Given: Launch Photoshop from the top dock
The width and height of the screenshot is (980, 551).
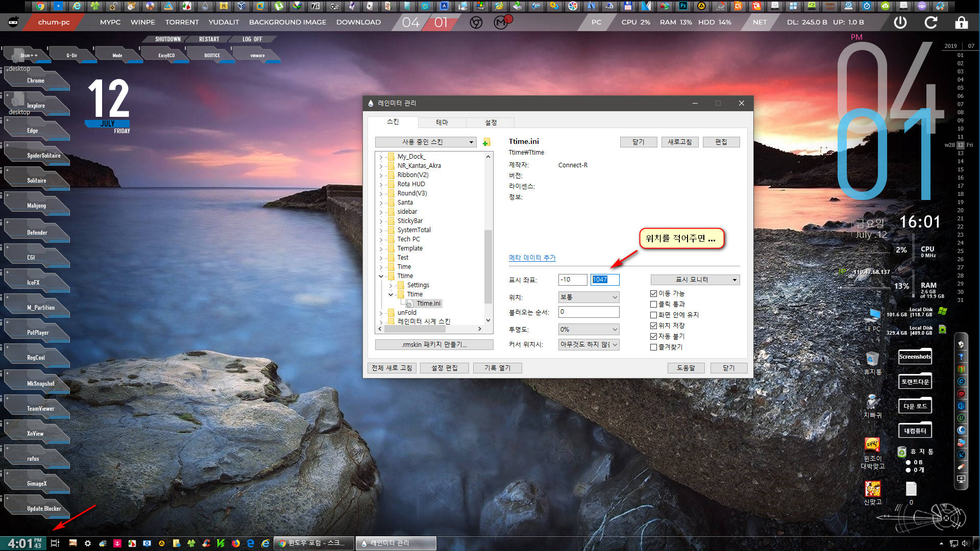Looking at the screenshot, I should click(x=683, y=6).
